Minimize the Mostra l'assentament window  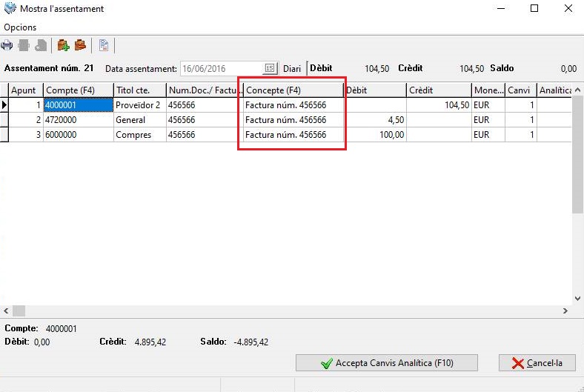point(501,8)
